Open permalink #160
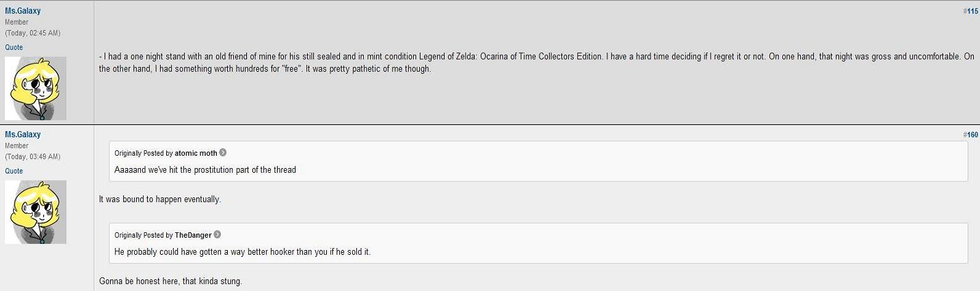The height and width of the screenshot is (291, 980). (x=971, y=135)
